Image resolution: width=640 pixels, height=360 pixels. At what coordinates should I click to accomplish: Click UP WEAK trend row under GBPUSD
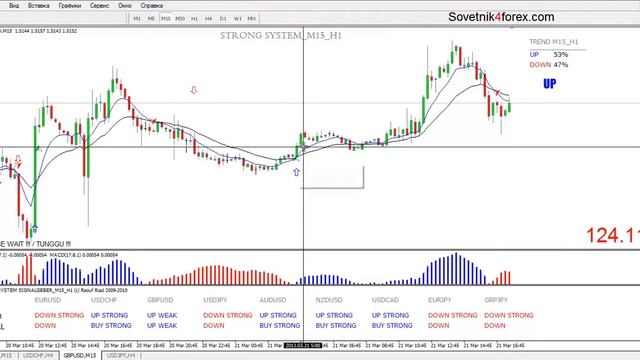point(162,316)
